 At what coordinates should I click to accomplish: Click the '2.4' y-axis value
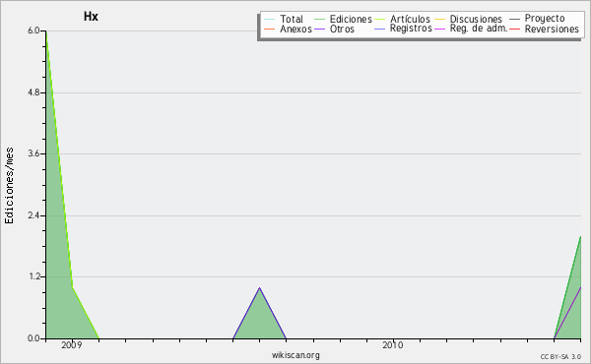(x=33, y=215)
